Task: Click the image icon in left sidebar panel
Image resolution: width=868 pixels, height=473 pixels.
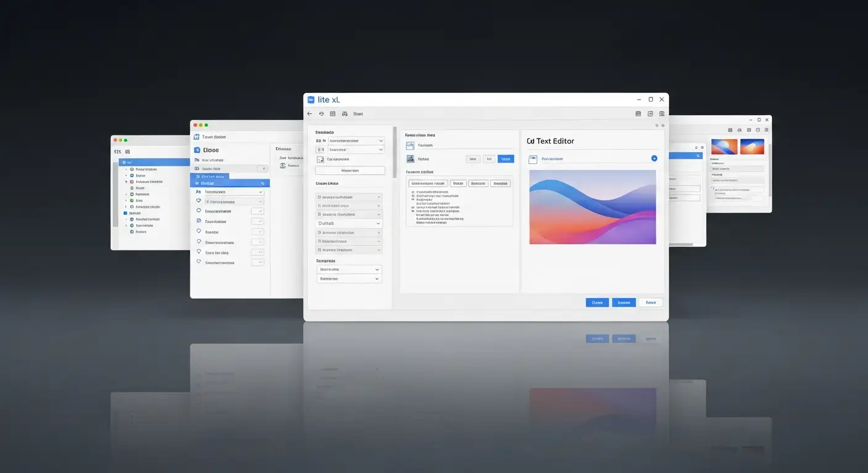Action: (x=320, y=159)
